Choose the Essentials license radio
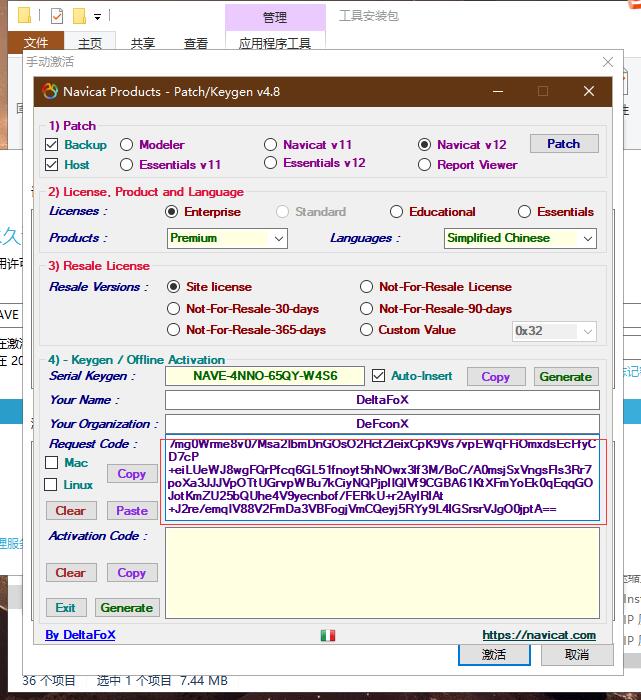641x700 pixels. pyautogui.click(x=524, y=212)
